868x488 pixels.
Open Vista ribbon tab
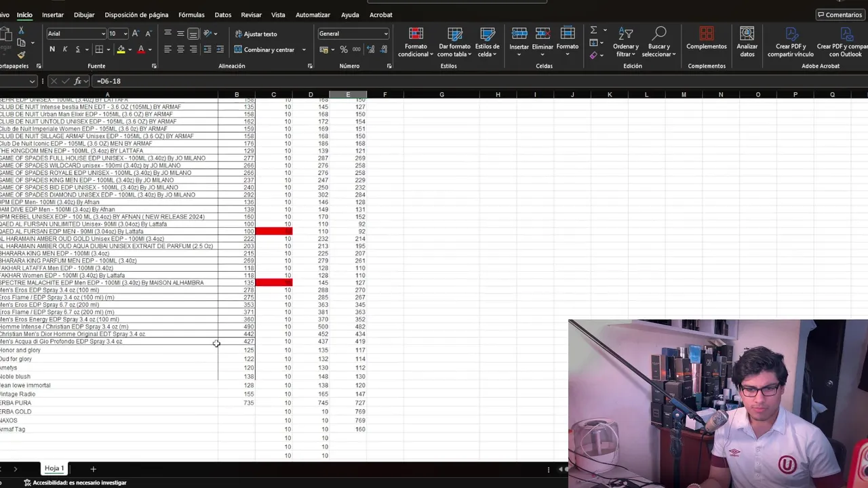pyautogui.click(x=278, y=15)
